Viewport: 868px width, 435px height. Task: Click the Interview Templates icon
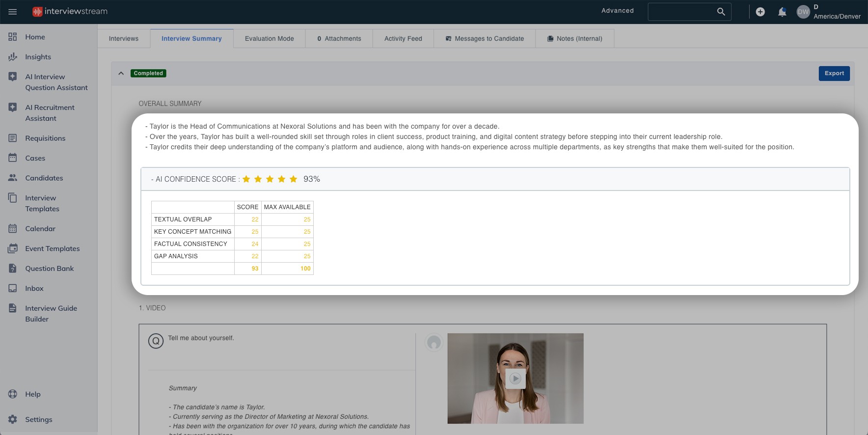click(x=13, y=198)
